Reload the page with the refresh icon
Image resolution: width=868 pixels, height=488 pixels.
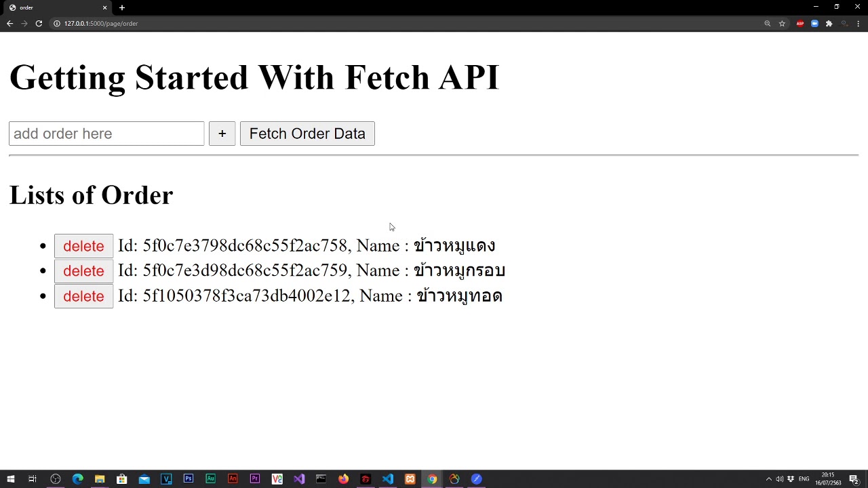[x=39, y=23]
